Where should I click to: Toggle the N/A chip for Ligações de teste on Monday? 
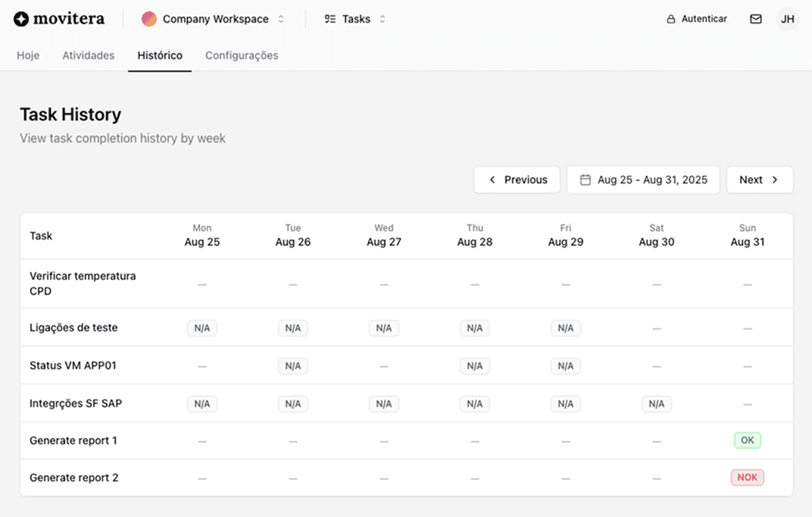pyautogui.click(x=201, y=327)
